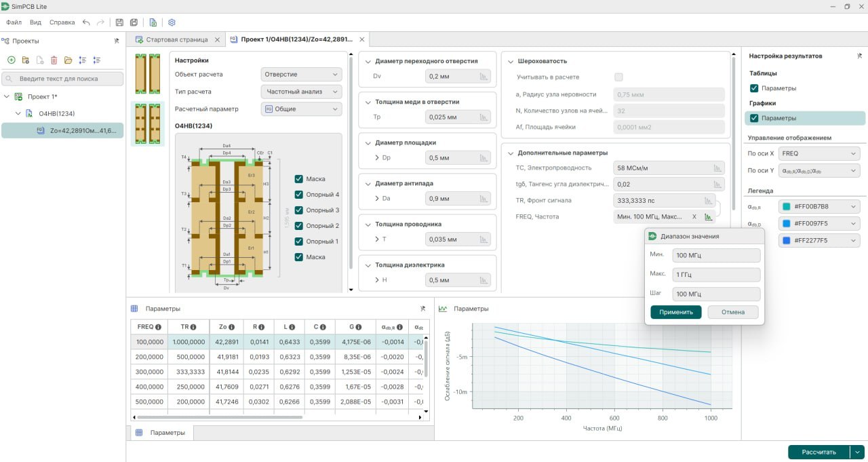Image resolution: width=868 pixels, height=462 pixels.
Task: Click the save all icon in the toolbar
Action: coord(134,22)
